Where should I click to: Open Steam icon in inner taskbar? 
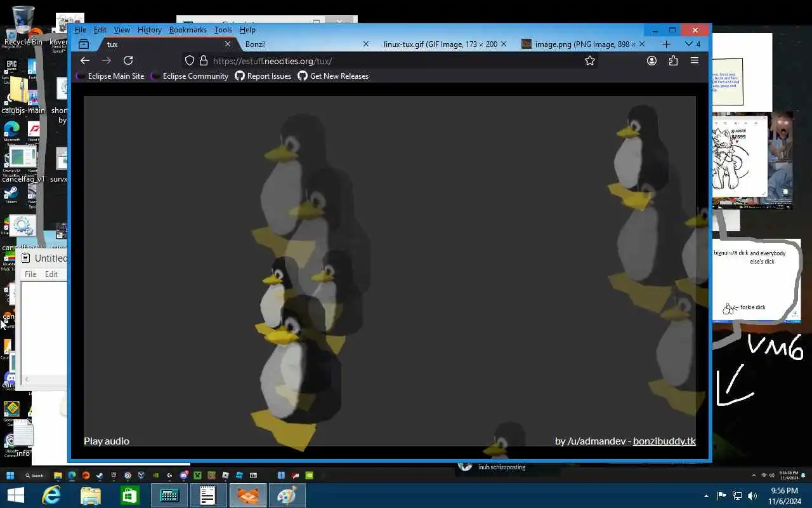coord(100,475)
